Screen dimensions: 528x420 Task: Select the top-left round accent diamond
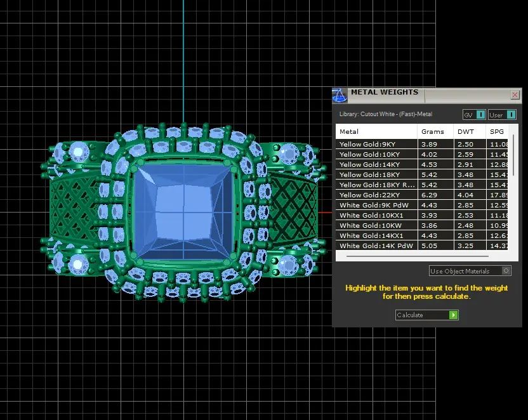[x=78, y=152]
